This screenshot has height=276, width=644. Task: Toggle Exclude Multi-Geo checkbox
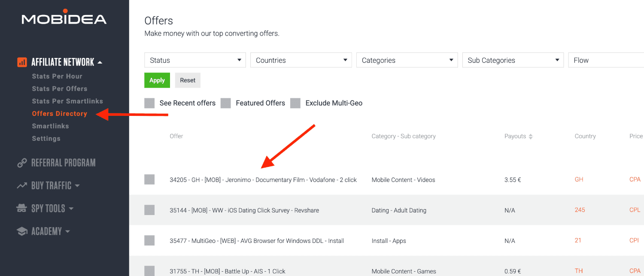click(295, 103)
